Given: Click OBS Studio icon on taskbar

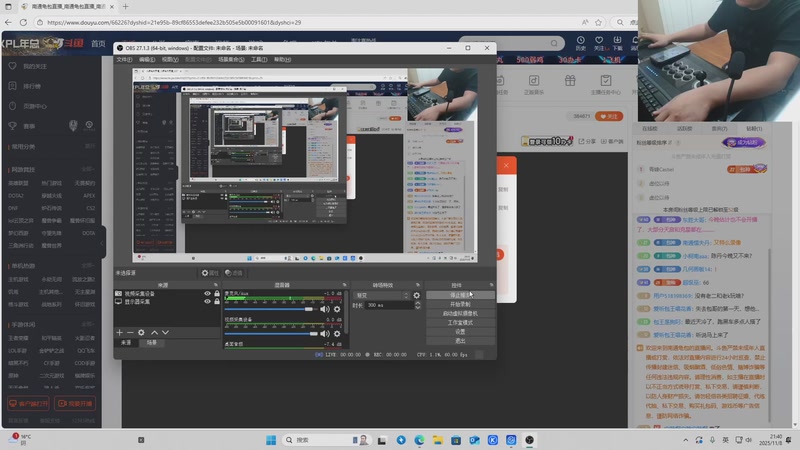Looking at the screenshot, I should coord(529,440).
